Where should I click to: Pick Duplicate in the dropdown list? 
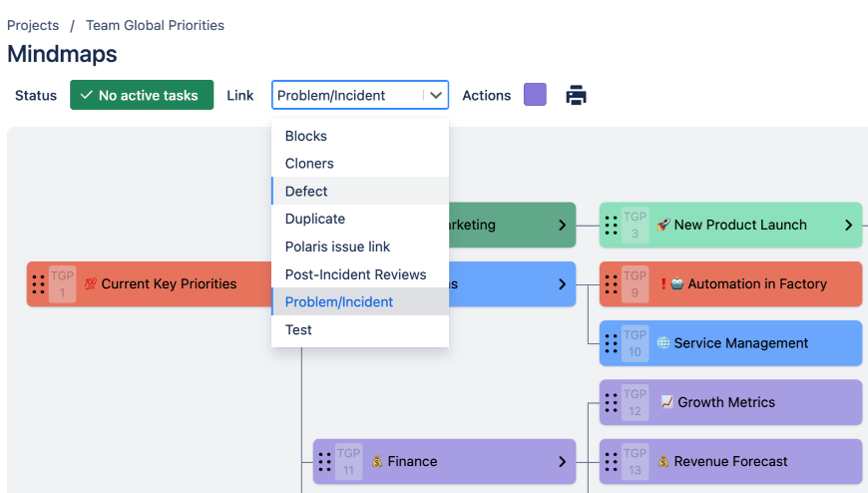tap(315, 219)
